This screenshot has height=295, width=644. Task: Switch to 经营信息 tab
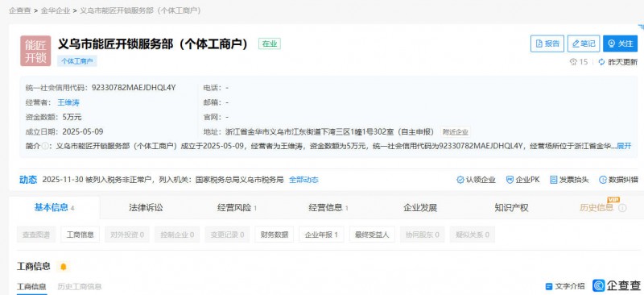coord(328,208)
